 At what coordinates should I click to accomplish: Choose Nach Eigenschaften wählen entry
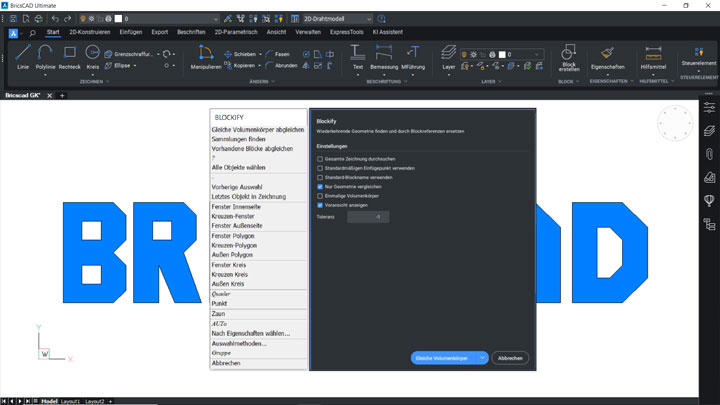pyautogui.click(x=251, y=333)
